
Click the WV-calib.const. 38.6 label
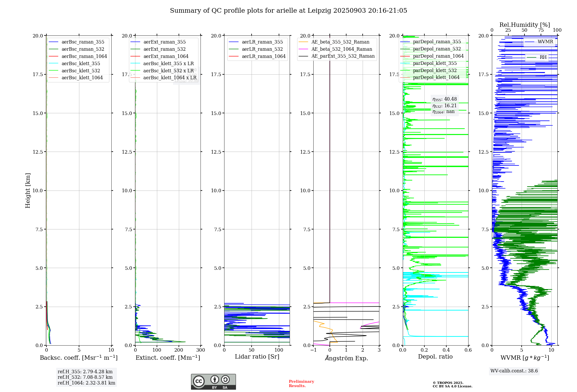(x=514, y=371)
